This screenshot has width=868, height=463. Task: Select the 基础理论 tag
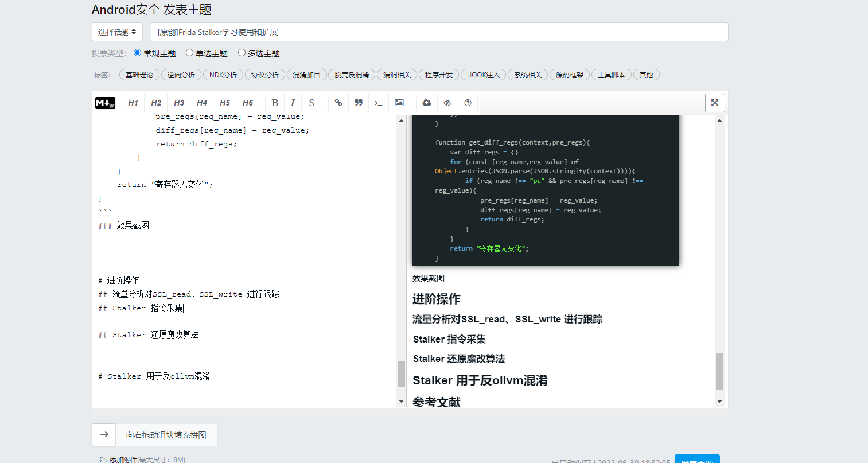pyautogui.click(x=139, y=75)
